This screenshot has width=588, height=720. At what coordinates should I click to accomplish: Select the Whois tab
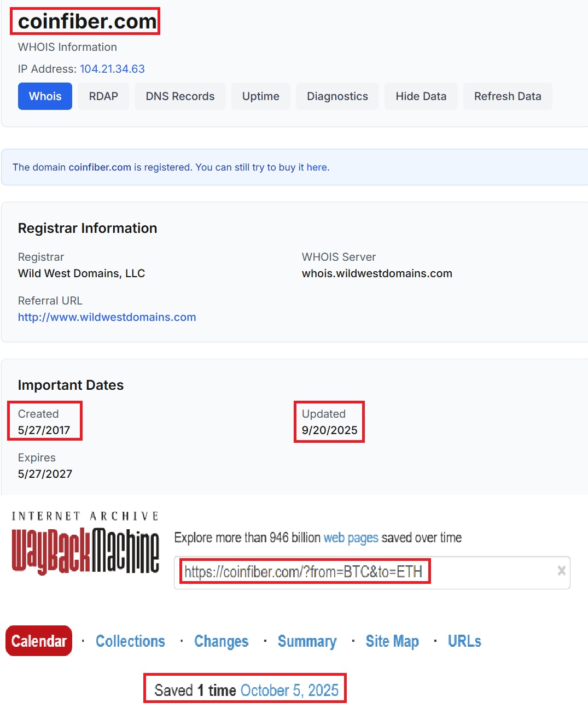[45, 96]
